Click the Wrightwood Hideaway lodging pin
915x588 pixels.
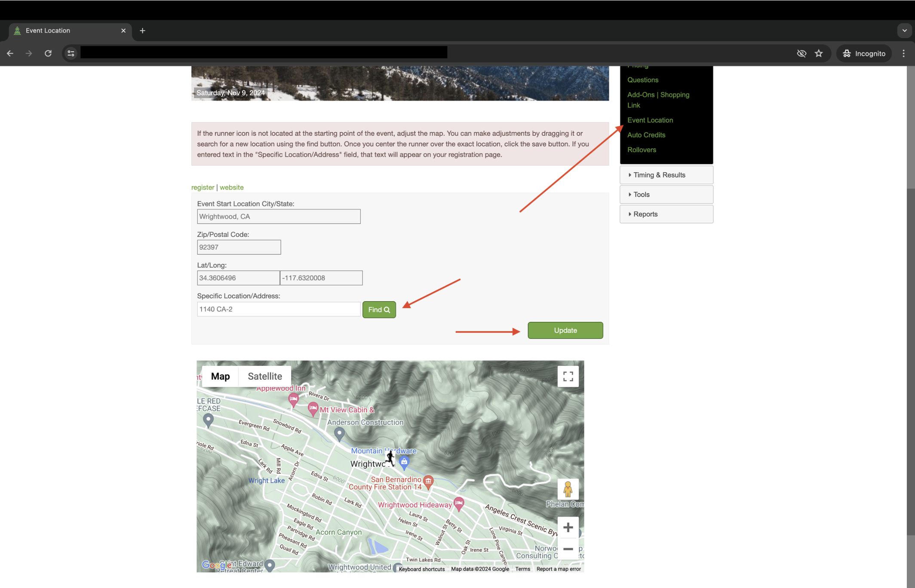tap(459, 504)
